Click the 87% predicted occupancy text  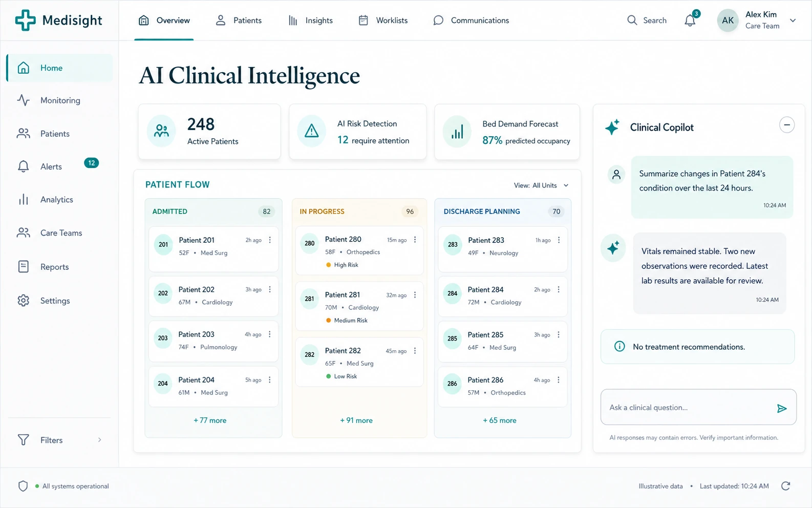(x=526, y=140)
